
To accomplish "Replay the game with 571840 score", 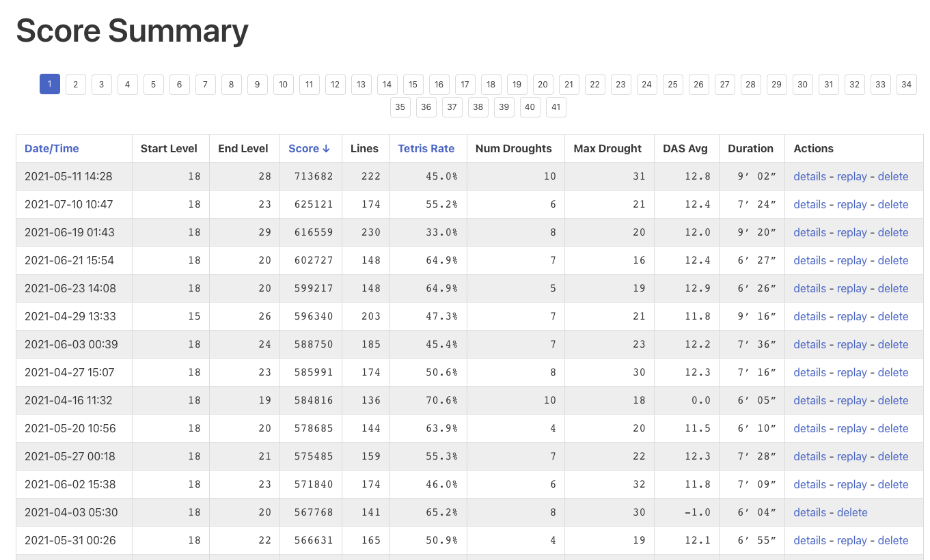I will [851, 484].
